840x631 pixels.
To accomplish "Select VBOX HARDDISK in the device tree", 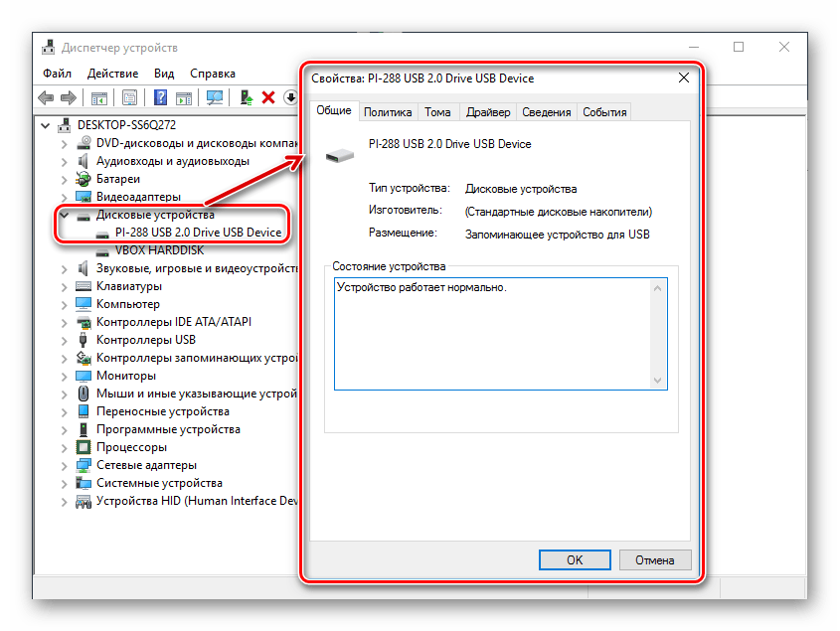I will (159, 250).
